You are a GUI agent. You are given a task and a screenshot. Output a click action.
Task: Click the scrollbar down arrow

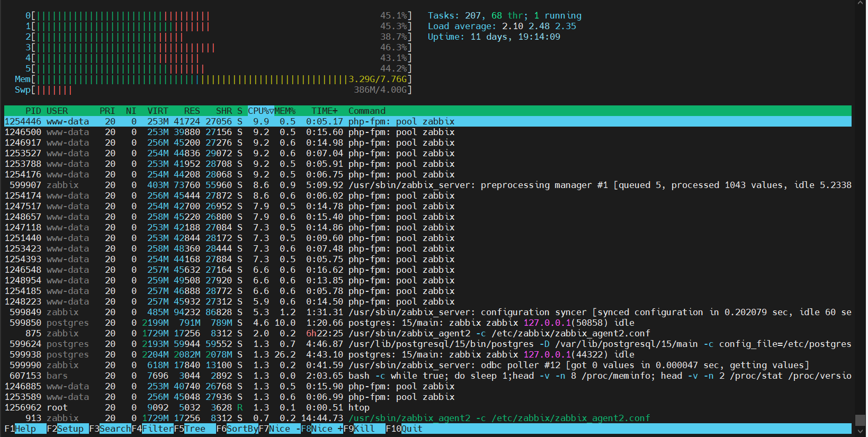pos(861,432)
